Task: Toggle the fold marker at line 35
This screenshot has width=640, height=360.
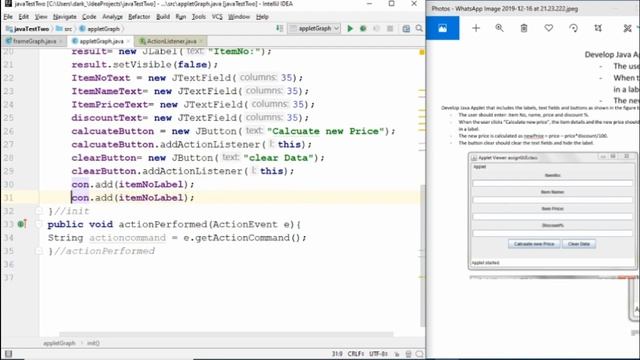Action: tap(39, 251)
